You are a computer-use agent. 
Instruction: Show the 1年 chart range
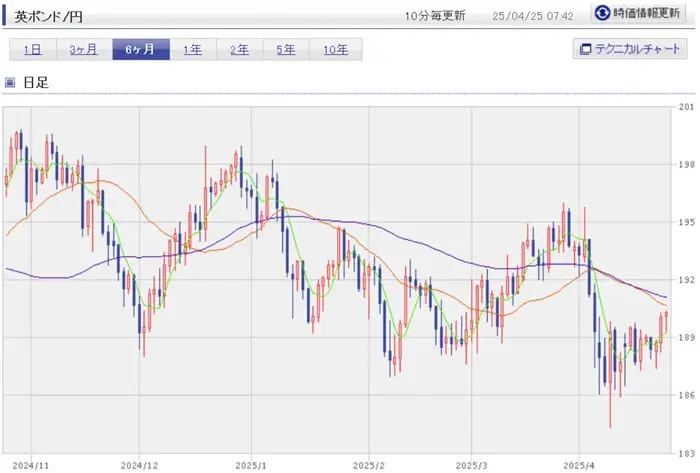[191, 49]
